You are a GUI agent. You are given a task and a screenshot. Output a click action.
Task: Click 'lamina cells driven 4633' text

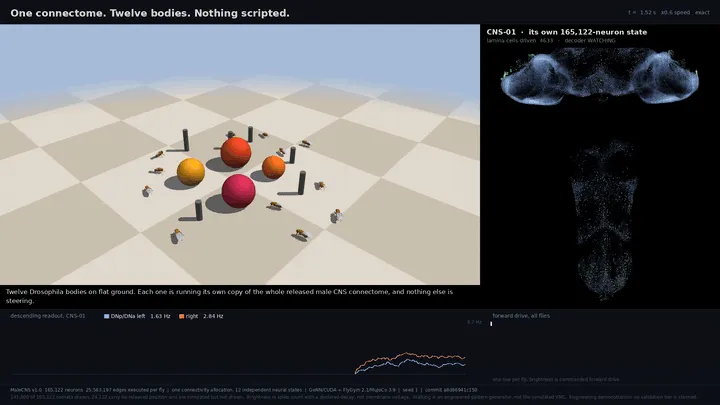point(520,40)
